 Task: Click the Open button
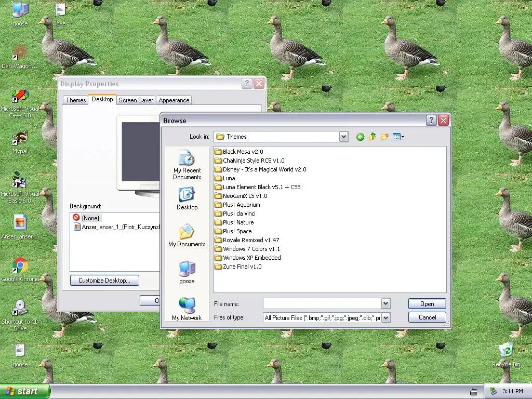pyautogui.click(x=427, y=303)
